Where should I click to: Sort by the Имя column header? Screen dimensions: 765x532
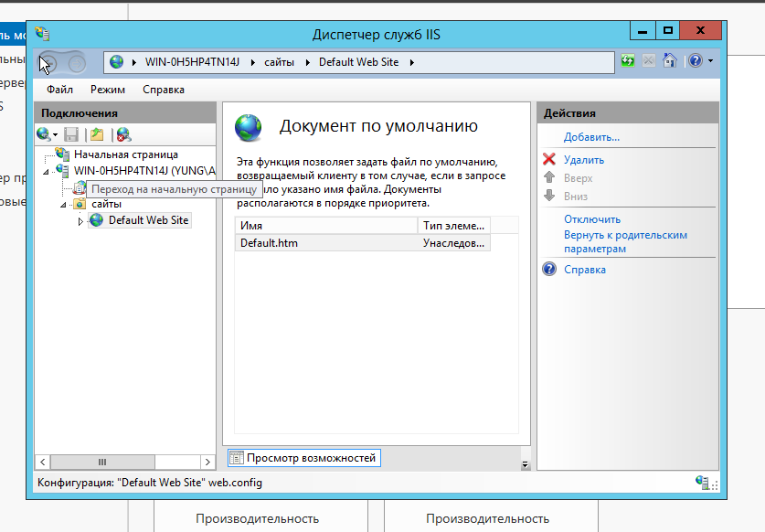[326, 226]
